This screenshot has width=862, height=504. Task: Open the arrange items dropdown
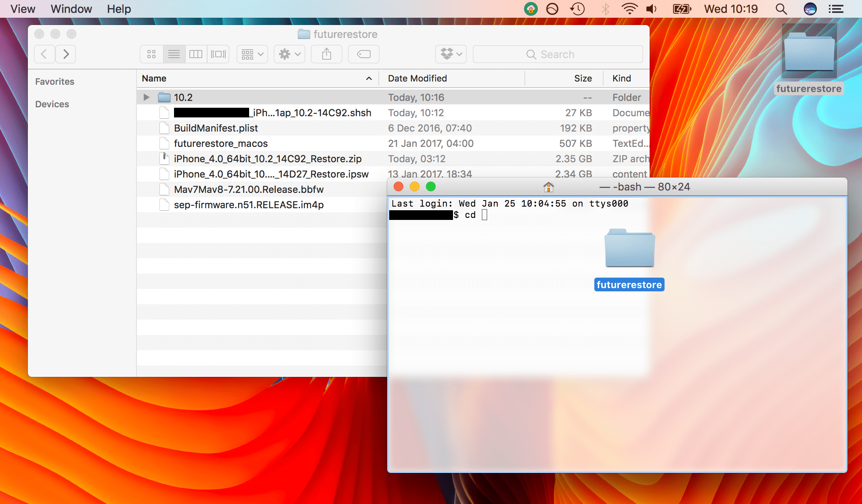[x=252, y=54]
